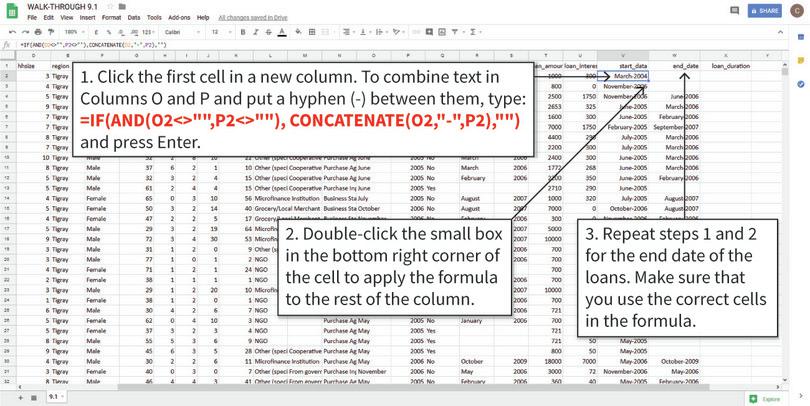This screenshot has height=406, width=810.
Task: Click the Undo icon
Action: point(12,32)
